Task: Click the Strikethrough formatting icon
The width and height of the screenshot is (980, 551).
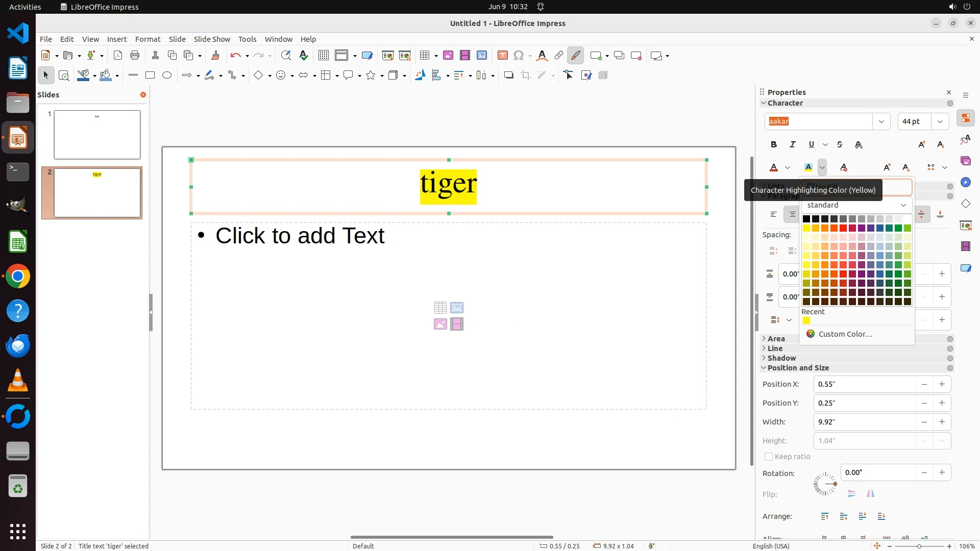Action: pos(840,145)
